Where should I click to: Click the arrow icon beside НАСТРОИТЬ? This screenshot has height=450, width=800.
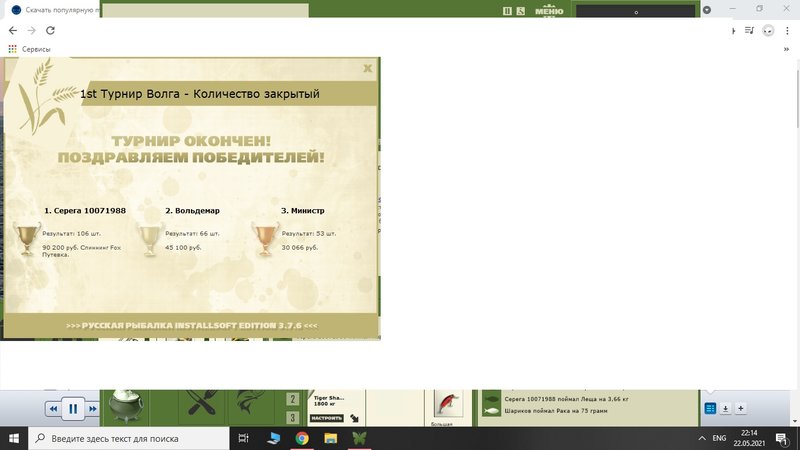click(354, 418)
